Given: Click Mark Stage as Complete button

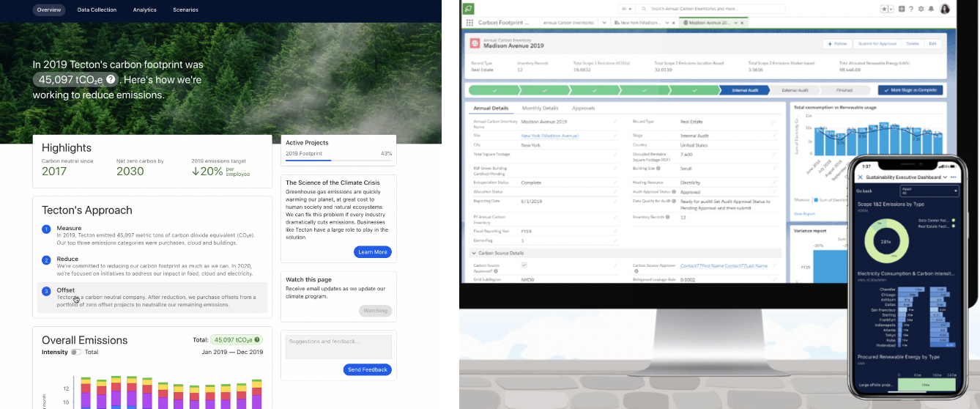Looking at the screenshot, I should [x=912, y=90].
